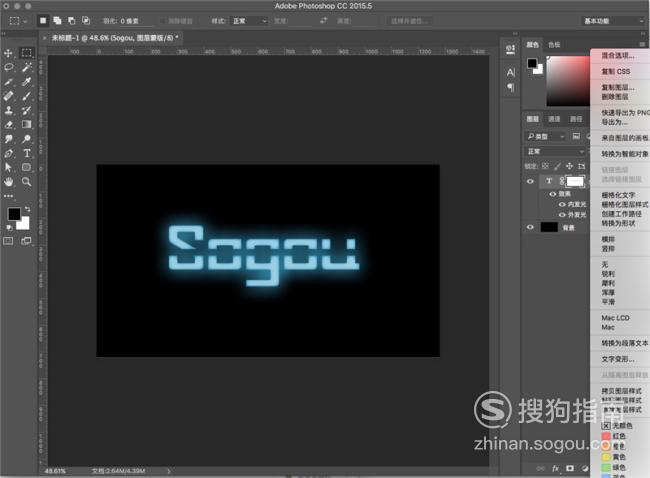Click the 背景 layer black thumbnail

(x=549, y=227)
